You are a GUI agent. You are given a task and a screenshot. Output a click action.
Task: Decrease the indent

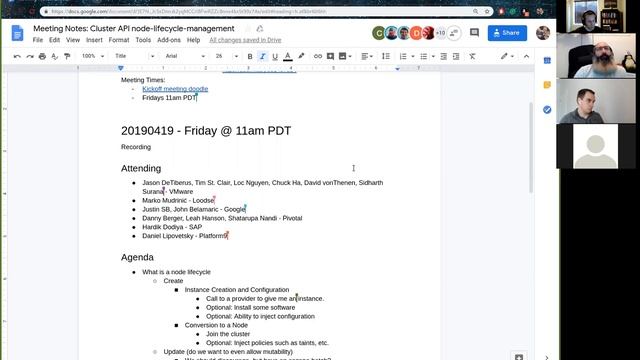444,56
